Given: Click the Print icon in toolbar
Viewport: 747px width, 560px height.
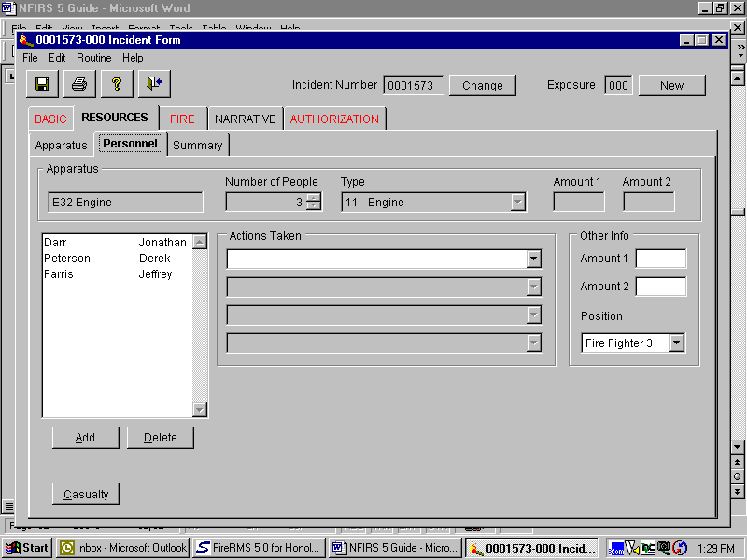Looking at the screenshot, I should tap(79, 84).
